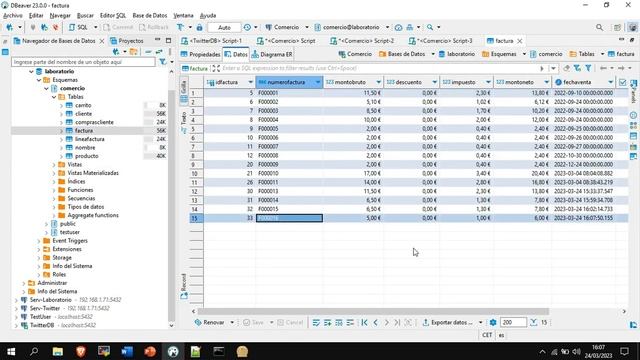This screenshot has height=360, width=640.
Task: Open File Explorer from taskbar
Action: coord(58,351)
